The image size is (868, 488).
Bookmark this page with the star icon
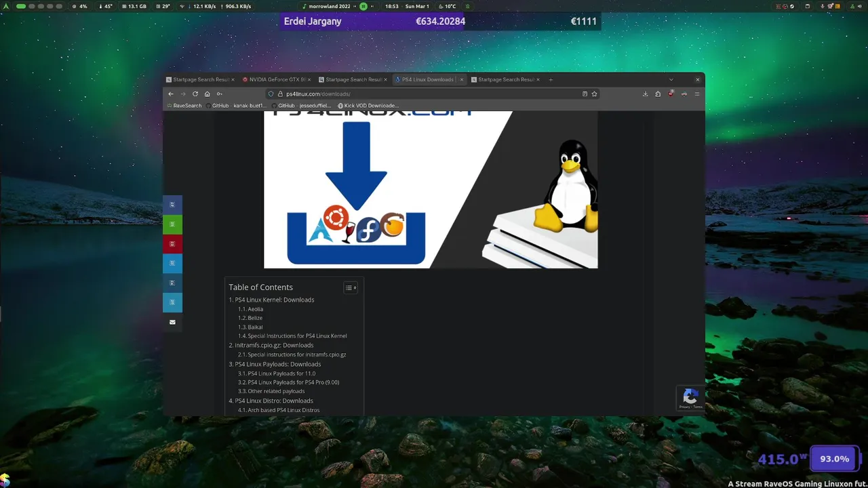coord(594,94)
